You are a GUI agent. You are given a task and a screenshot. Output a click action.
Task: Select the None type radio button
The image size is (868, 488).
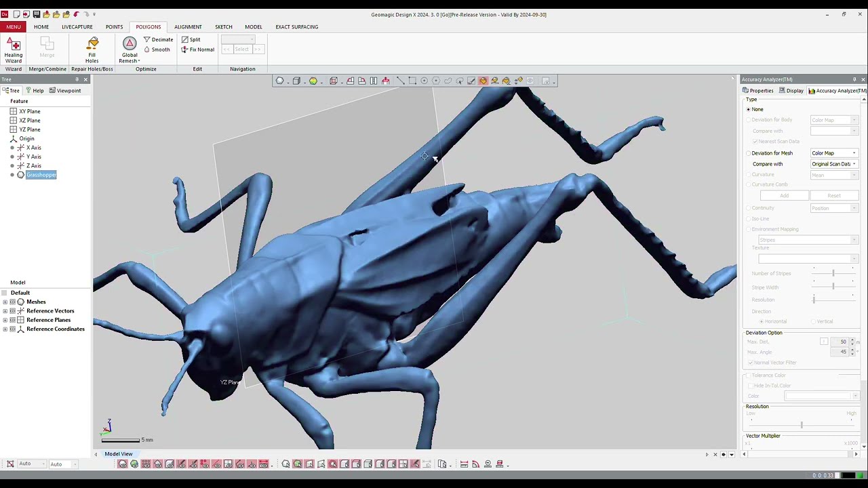click(749, 109)
